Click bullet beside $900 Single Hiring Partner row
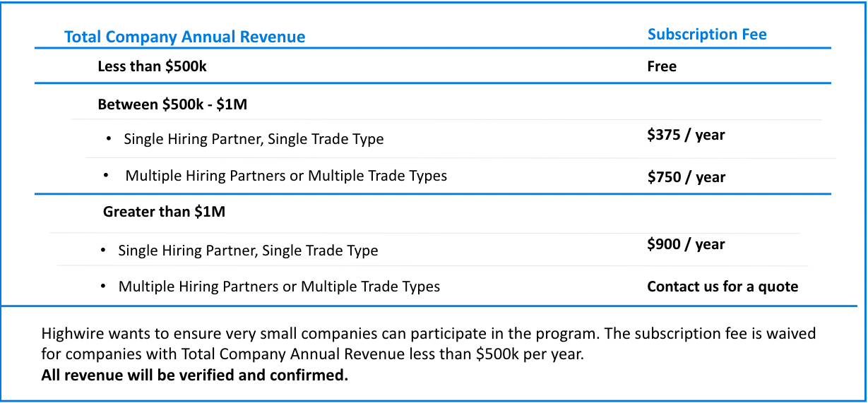Screen dimensions: 868x403 click(x=103, y=250)
